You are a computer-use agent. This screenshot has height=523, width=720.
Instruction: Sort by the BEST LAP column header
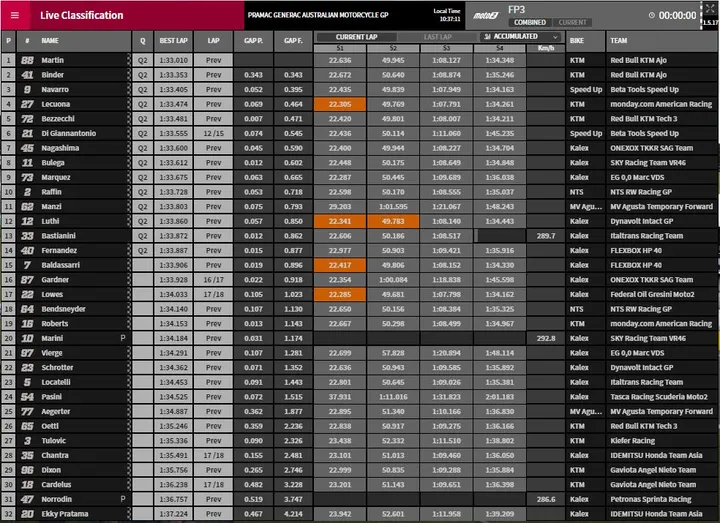point(174,41)
